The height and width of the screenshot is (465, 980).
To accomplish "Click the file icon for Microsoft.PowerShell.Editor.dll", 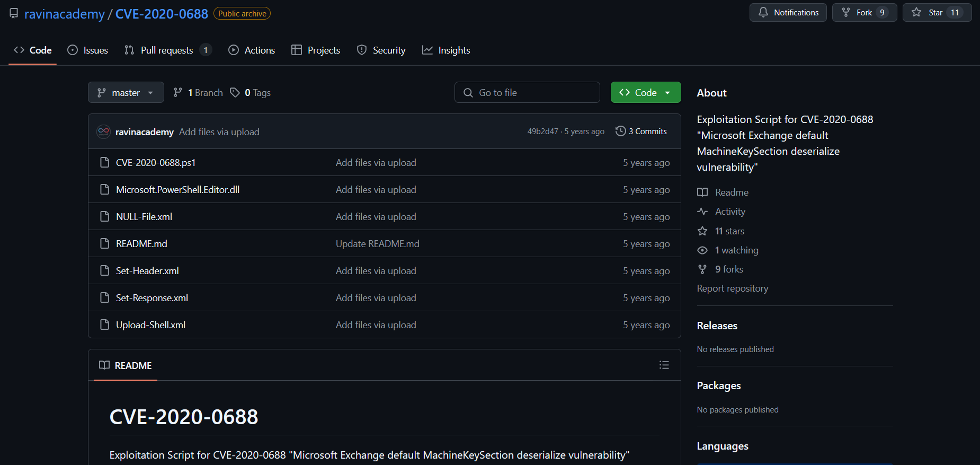I will [x=105, y=189].
